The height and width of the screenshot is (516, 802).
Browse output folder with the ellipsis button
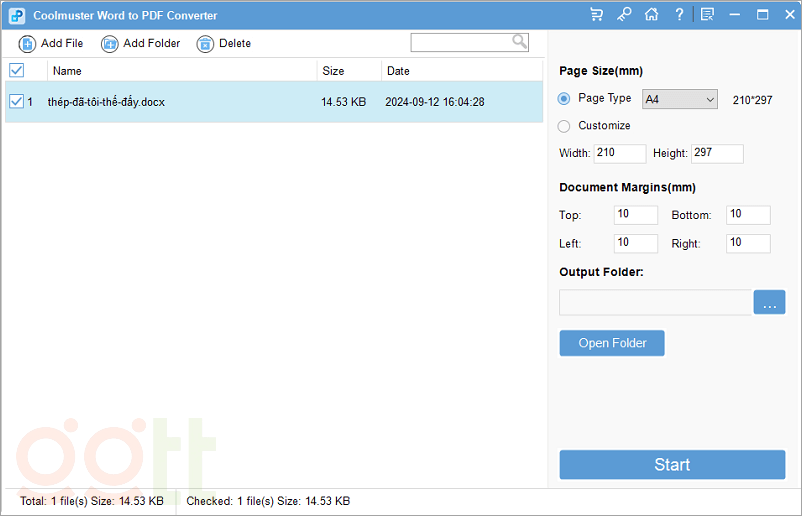[769, 303]
